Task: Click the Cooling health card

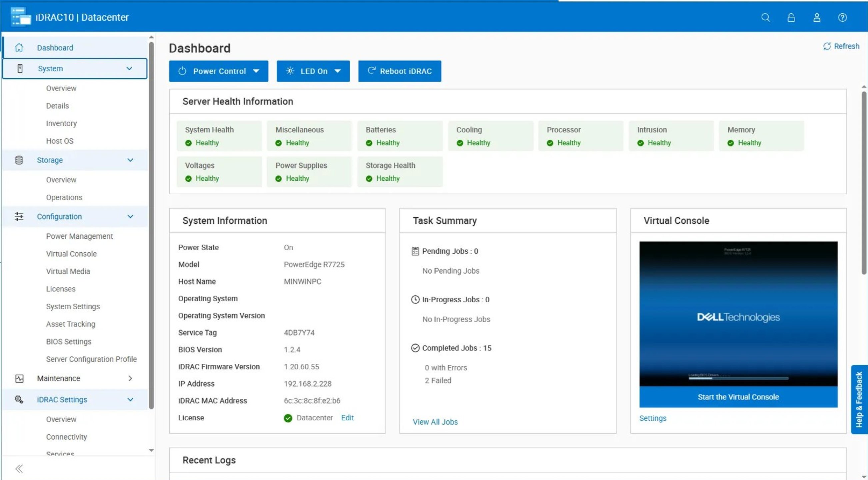Action: (x=490, y=136)
